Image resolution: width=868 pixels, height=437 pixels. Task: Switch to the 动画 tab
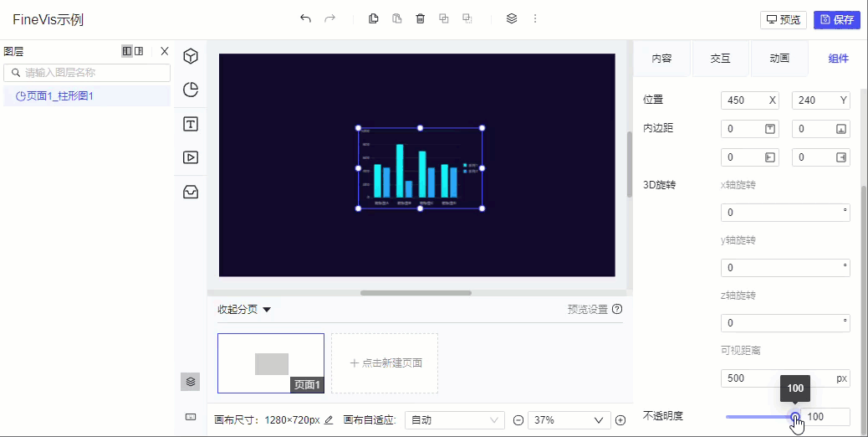779,58
